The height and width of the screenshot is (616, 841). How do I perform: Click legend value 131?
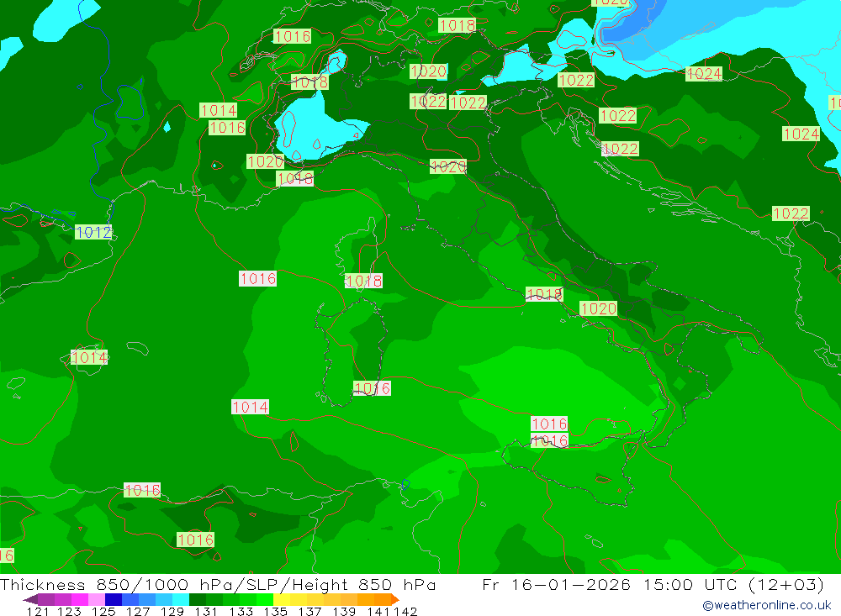(206, 612)
